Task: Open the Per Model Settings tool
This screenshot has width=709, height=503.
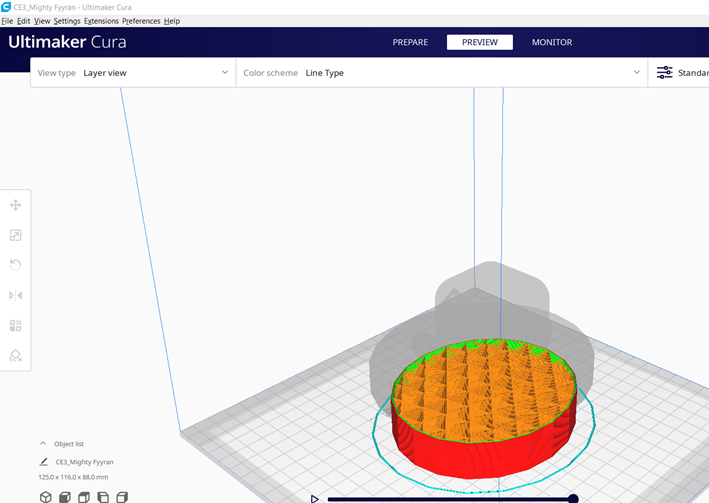Action: [x=15, y=326]
